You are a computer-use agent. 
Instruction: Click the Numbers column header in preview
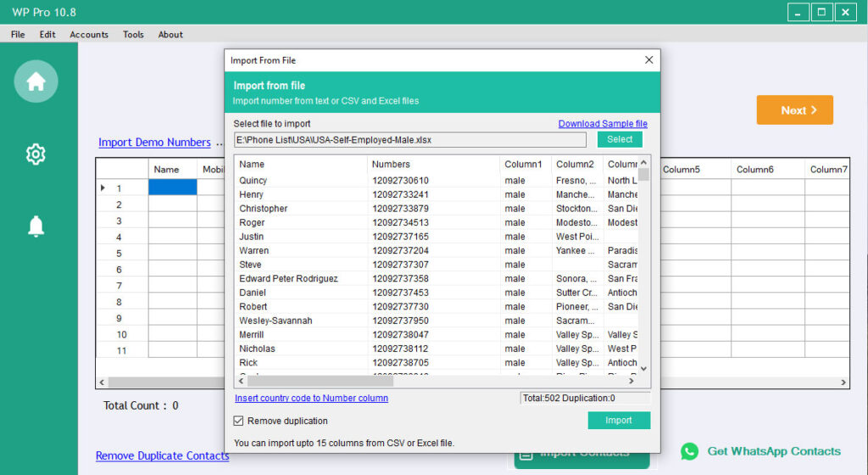(433, 165)
